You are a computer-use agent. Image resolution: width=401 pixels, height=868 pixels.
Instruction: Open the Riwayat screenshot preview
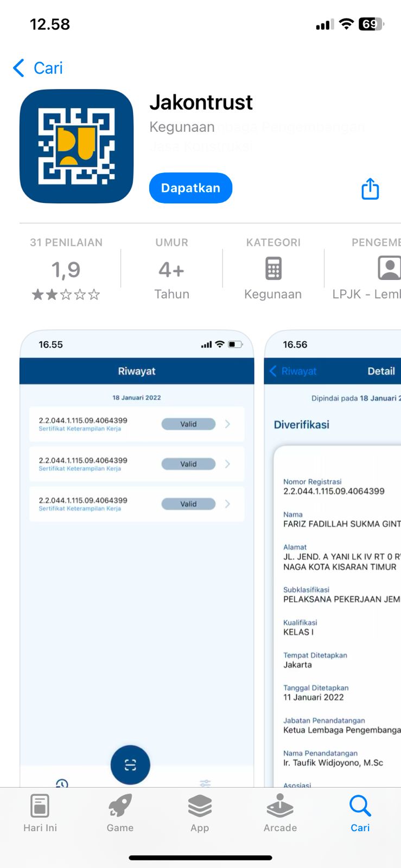[137, 558]
